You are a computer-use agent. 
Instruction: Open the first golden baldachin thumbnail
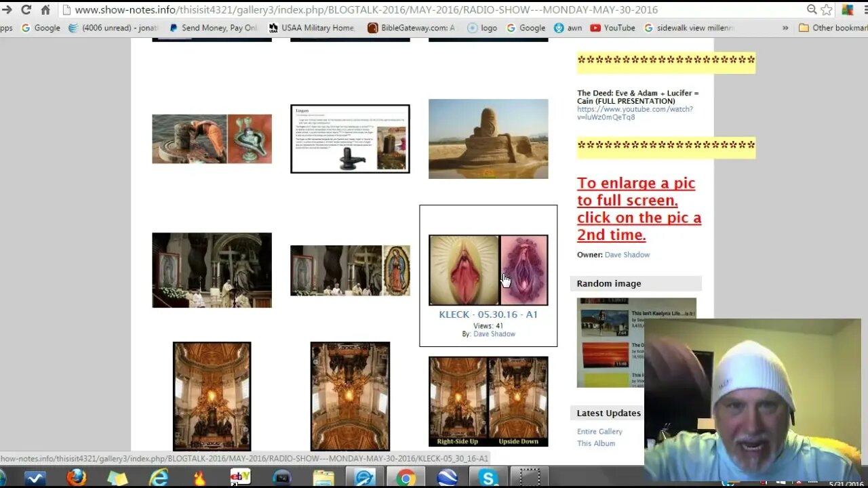[x=212, y=396]
